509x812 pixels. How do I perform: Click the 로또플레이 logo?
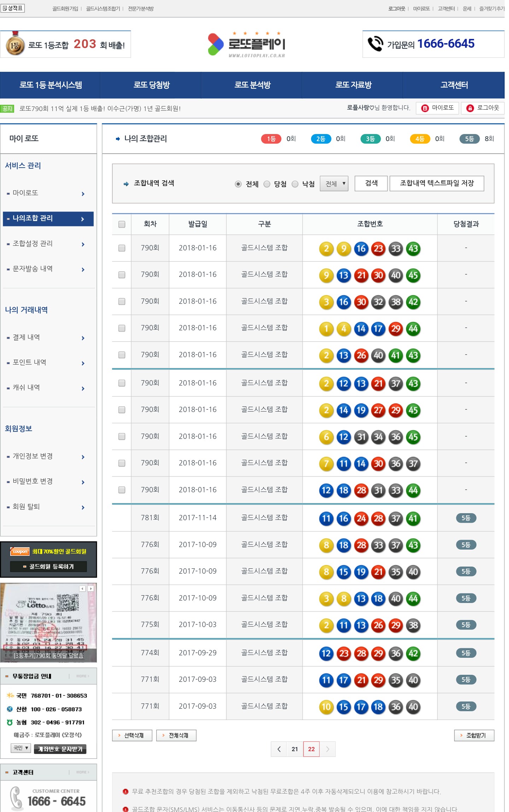(x=247, y=44)
